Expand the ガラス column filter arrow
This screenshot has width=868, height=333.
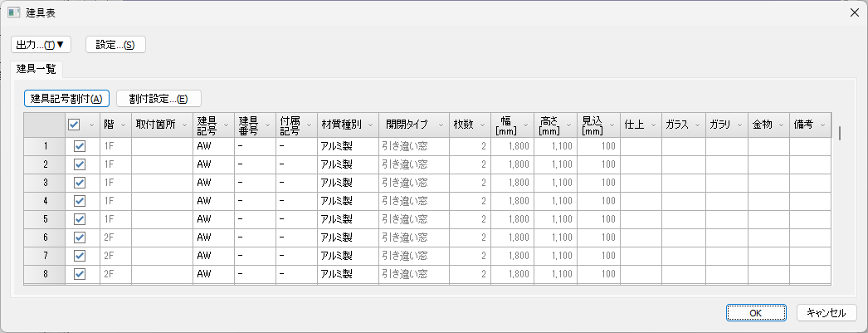pyautogui.click(x=696, y=125)
